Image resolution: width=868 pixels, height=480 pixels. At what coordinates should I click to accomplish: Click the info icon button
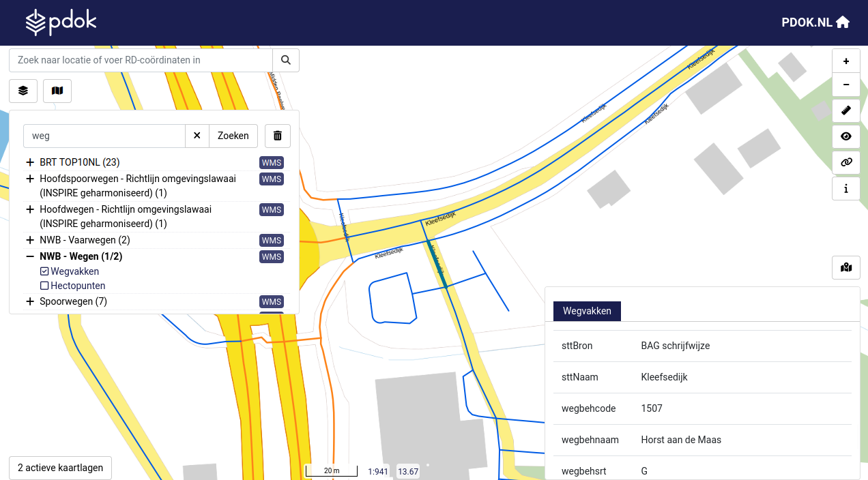pos(846,189)
